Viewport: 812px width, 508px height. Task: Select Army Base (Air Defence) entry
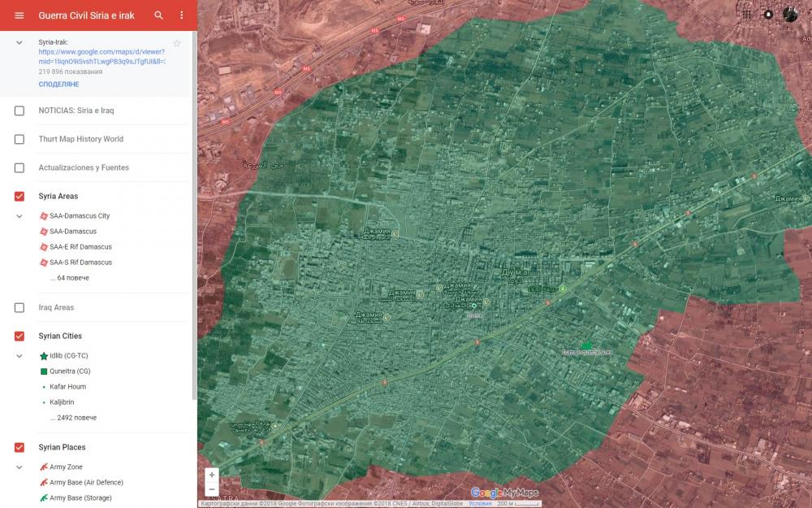pos(85,483)
